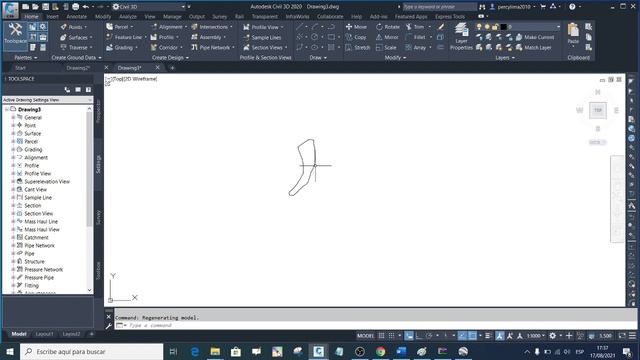Open the Insert ribbon tab

coord(52,17)
